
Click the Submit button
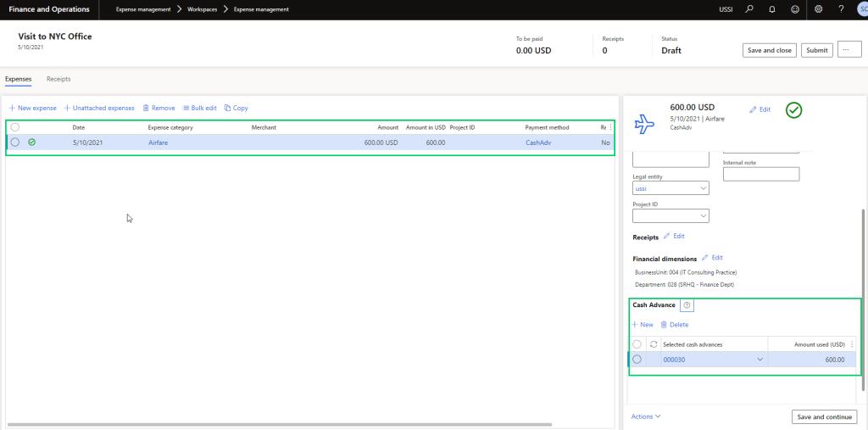(x=817, y=50)
